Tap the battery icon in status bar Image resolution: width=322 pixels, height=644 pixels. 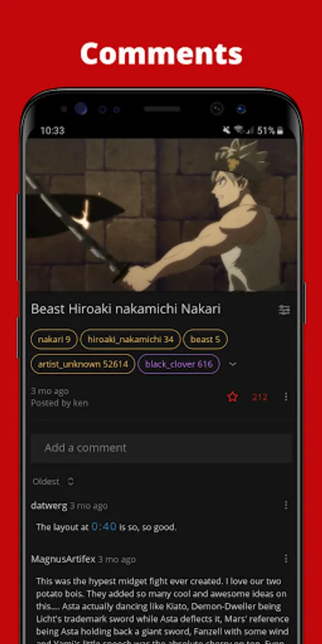[280, 131]
